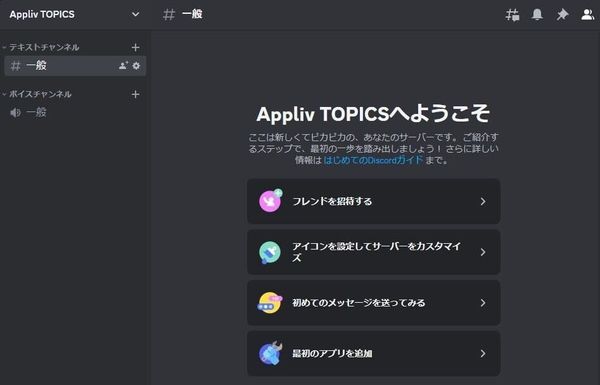Select the 一般 text channel
600x385 pixels.
75,66
